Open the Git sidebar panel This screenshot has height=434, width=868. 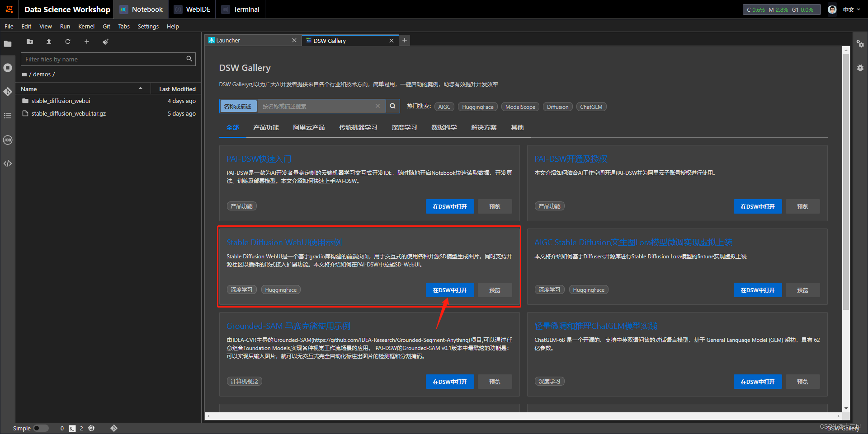click(x=8, y=92)
